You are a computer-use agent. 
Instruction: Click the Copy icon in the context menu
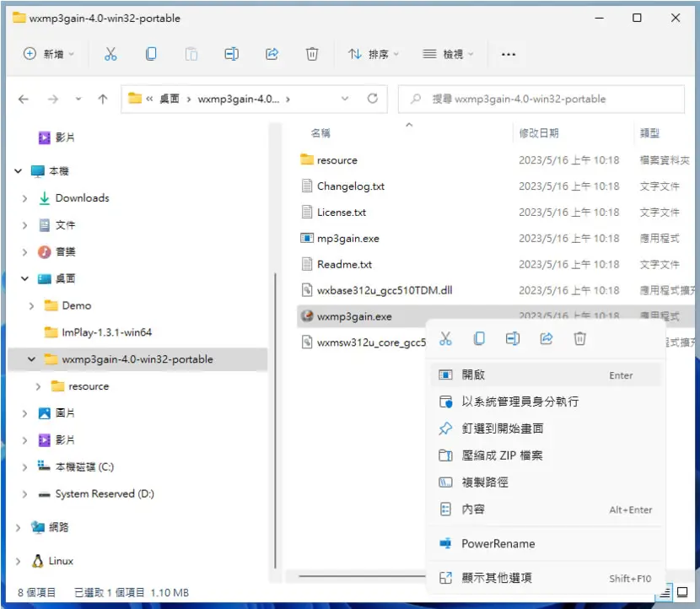click(x=479, y=338)
